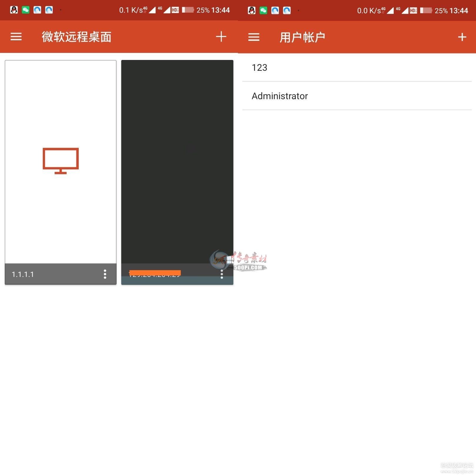Tap battery indicator in right status bar
The height and width of the screenshot is (476, 476).
tap(426, 11)
